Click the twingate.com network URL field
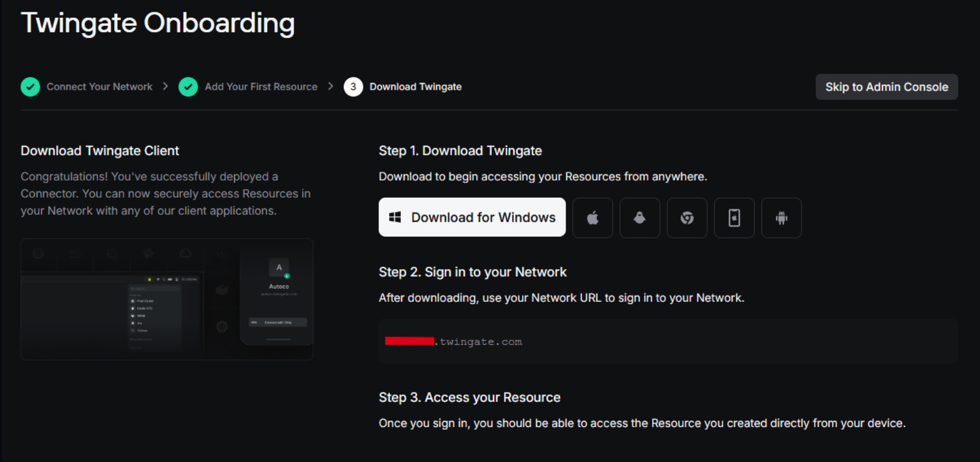Viewport: 980px width, 462px height. (x=667, y=342)
